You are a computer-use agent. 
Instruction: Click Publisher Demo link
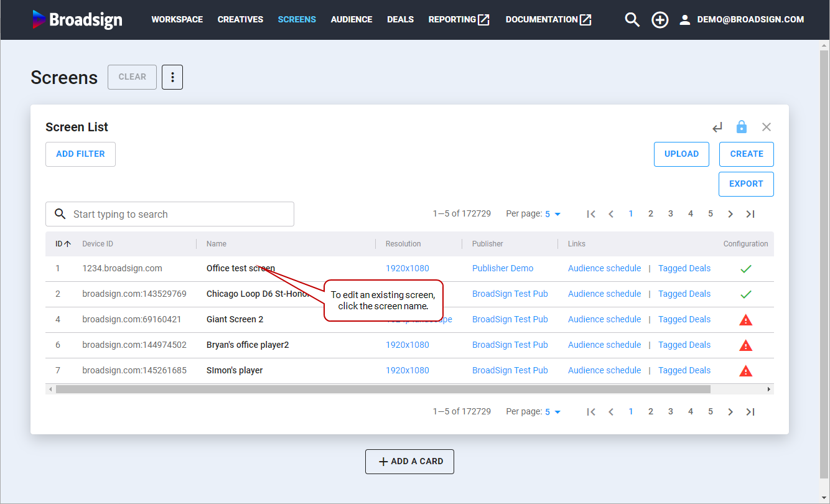[x=503, y=269]
